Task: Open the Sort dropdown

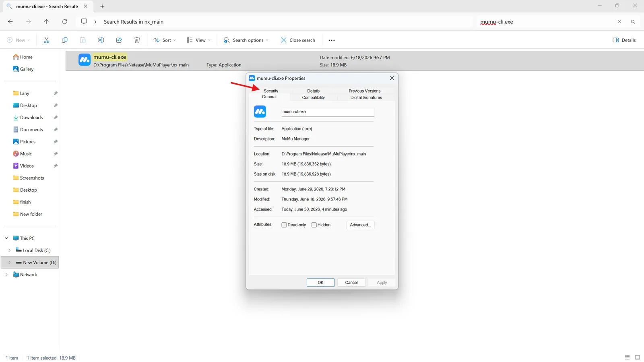Action: tap(165, 40)
